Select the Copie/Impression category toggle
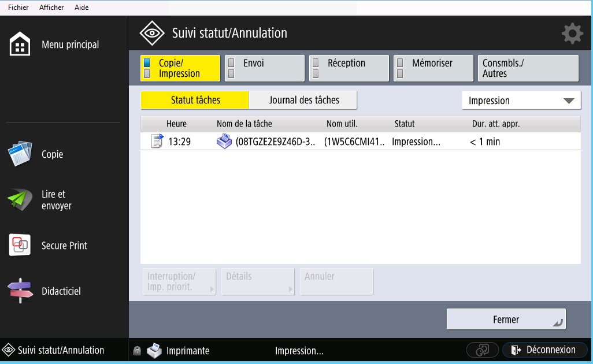The height and width of the screenshot is (364, 593). coord(180,68)
